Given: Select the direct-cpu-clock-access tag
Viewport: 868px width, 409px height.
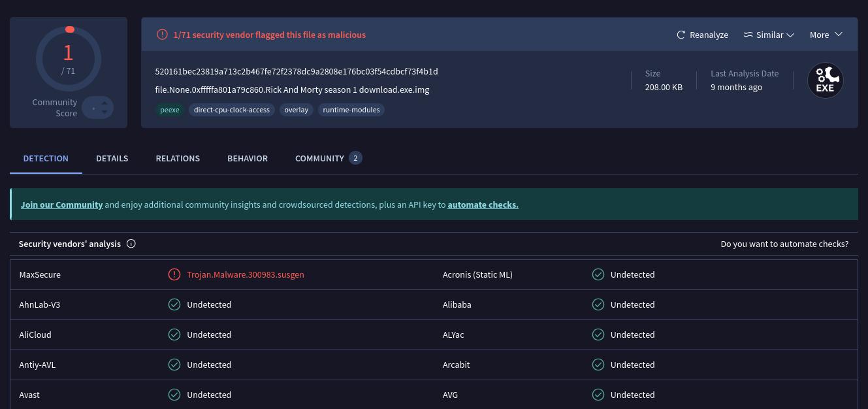Looking at the screenshot, I should [231, 110].
